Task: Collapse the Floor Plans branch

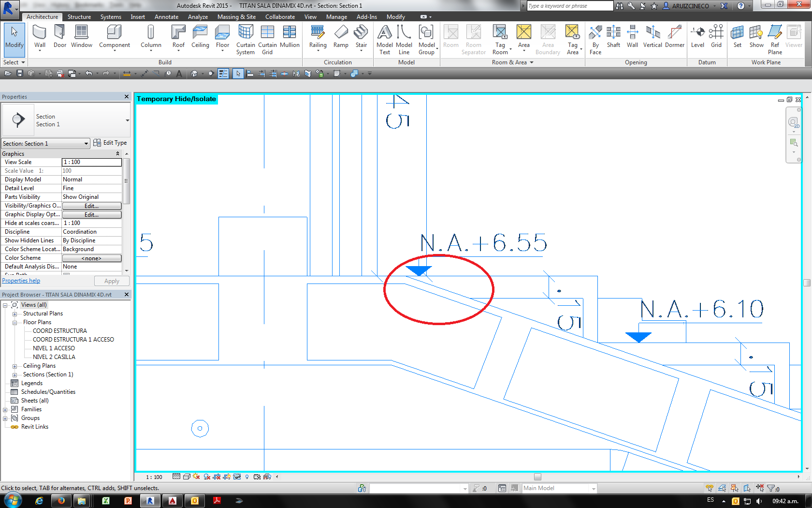Action: [x=14, y=322]
